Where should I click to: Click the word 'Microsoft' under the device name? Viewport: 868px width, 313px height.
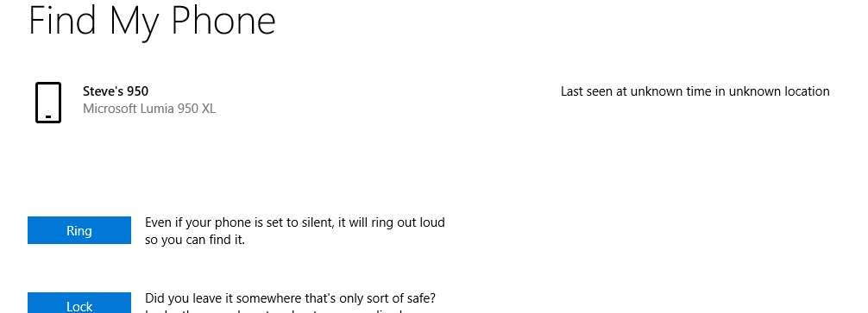[110, 109]
